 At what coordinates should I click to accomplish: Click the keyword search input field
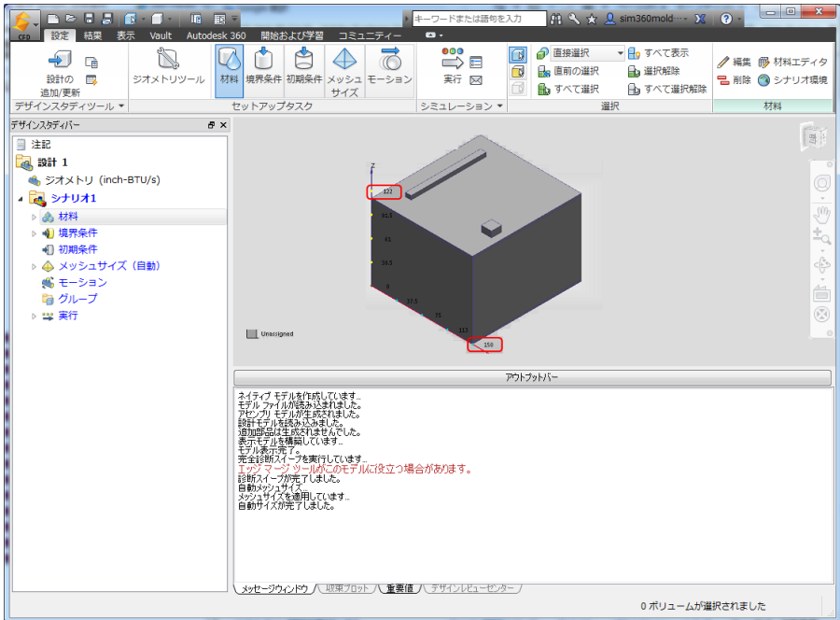[x=479, y=19]
